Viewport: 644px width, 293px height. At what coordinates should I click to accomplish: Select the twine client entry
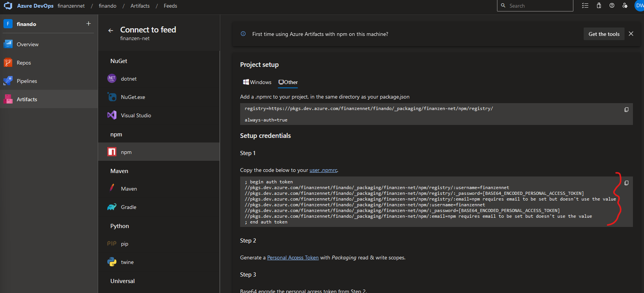(159, 262)
